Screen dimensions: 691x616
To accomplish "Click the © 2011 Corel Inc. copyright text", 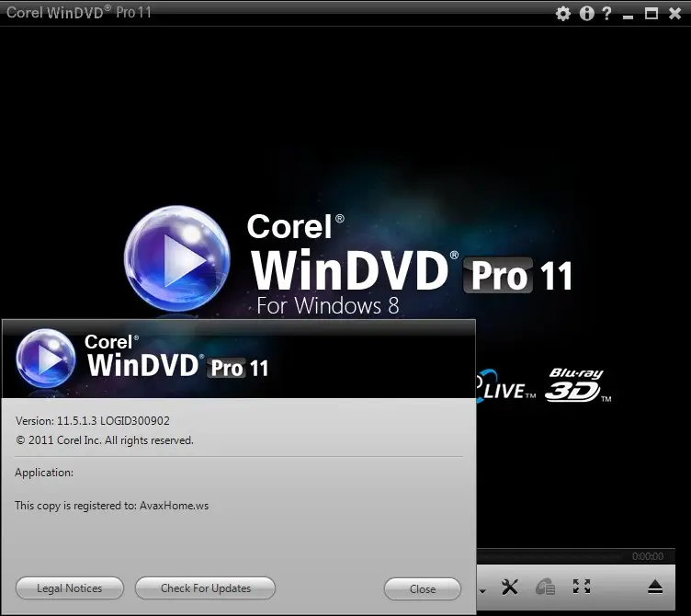I will (x=105, y=440).
